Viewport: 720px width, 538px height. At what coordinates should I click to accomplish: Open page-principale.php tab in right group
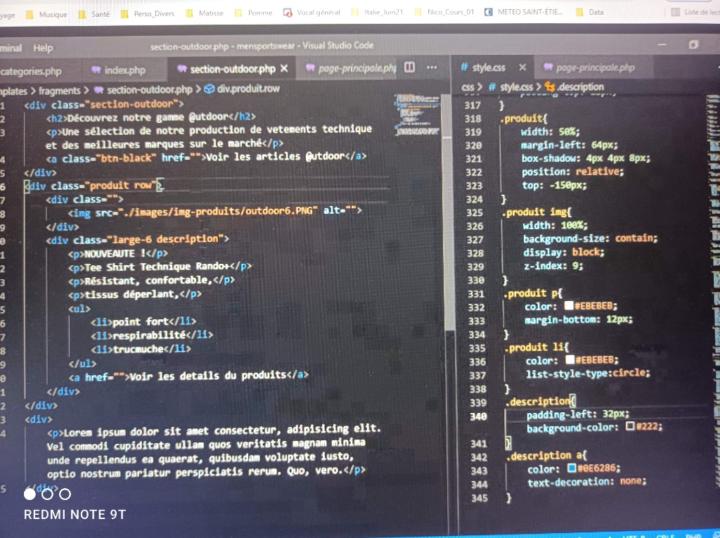click(589, 68)
